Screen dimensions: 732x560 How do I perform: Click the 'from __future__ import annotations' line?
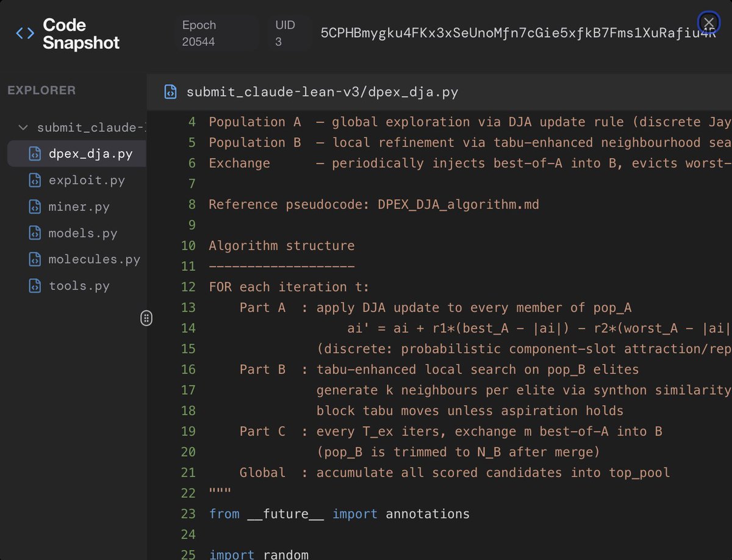pyautogui.click(x=339, y=514)
